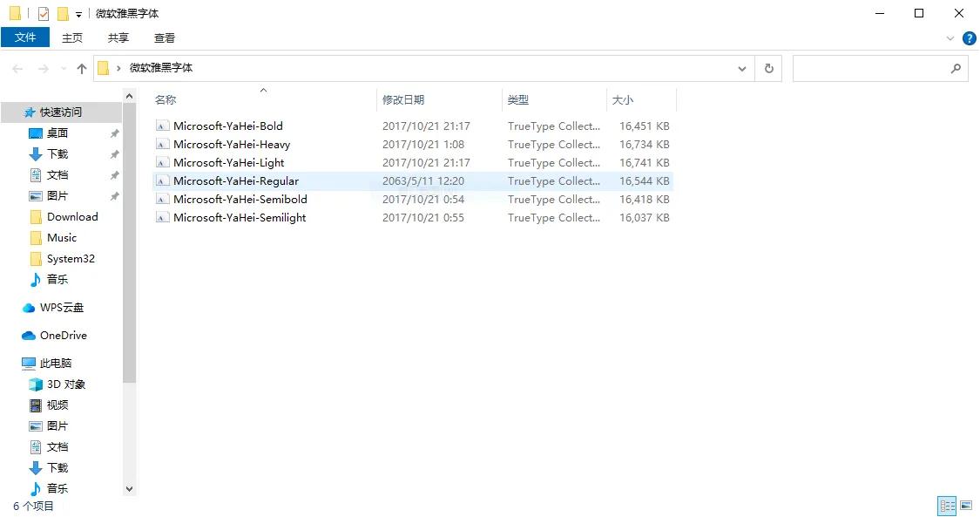Sort by 大小 column header
The image size is (980, 517).
[623, 100]
